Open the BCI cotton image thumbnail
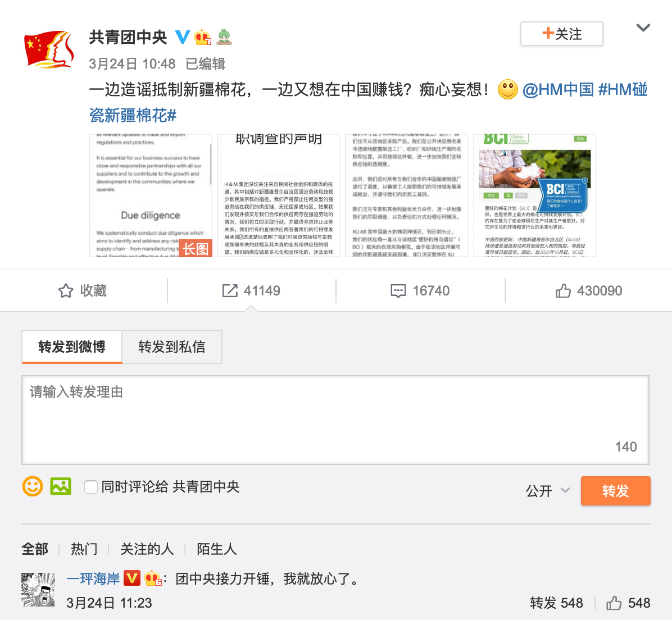Screen dimensions: 672x620 pos(535,195)
